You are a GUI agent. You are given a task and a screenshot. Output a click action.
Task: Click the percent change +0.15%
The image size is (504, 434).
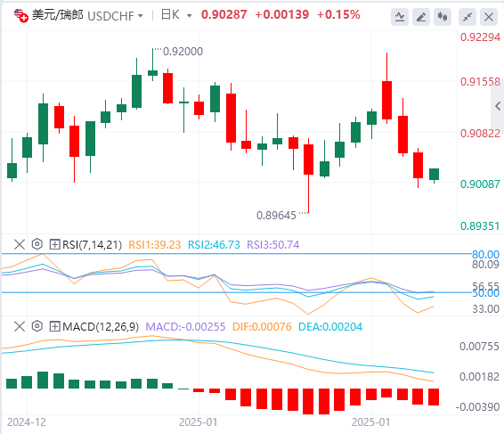click(x=338, y=15)
